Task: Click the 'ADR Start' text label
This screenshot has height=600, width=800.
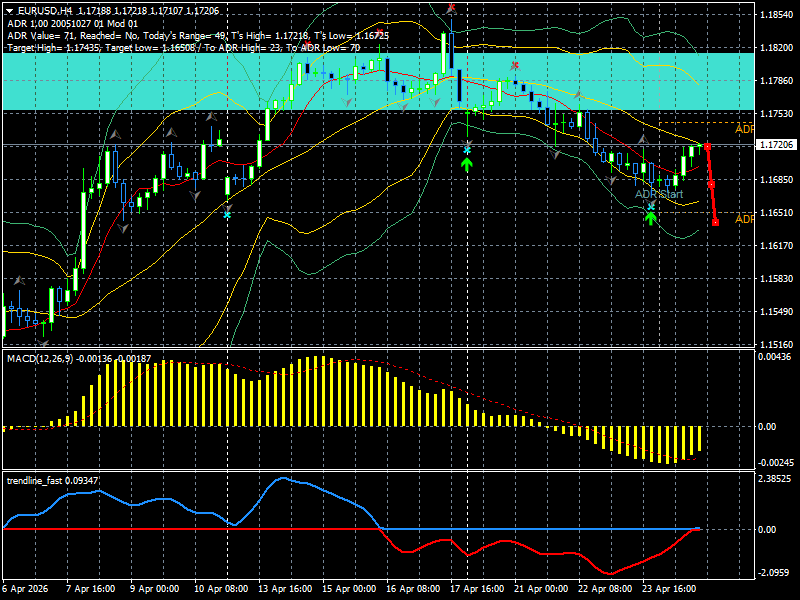Action: pyautogui.click(x=658, y=194)
